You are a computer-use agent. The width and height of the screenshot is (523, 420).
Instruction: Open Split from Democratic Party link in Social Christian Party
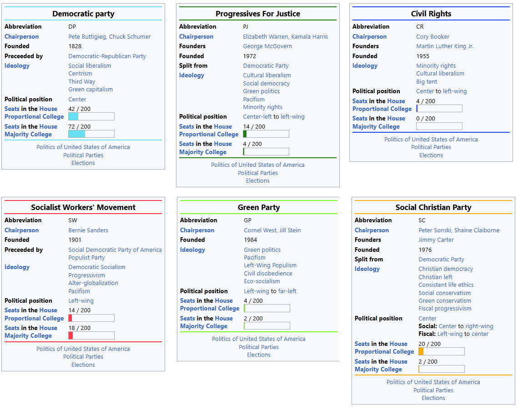point(441,260)
